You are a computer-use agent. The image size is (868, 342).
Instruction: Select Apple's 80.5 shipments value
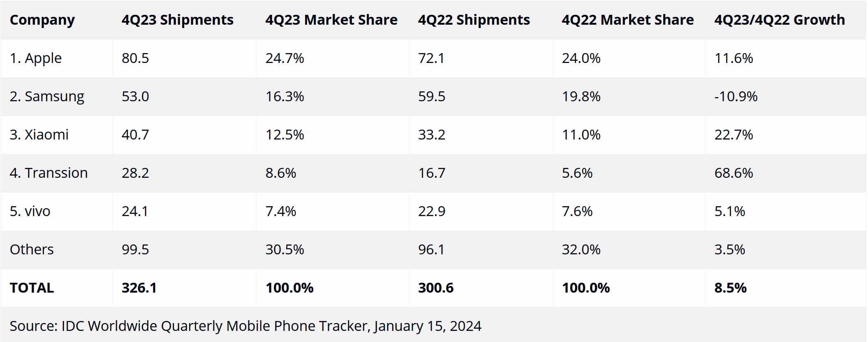point(135,58)
